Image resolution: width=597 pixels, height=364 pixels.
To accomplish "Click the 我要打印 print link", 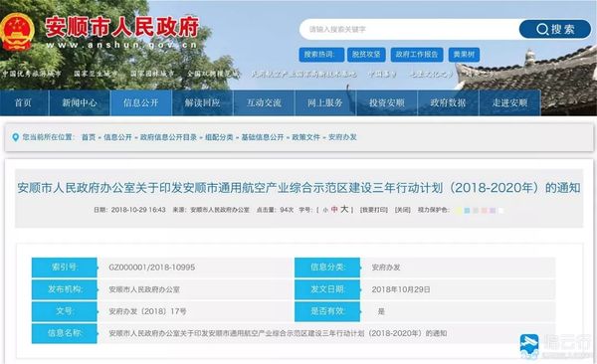I will [374, 210].
